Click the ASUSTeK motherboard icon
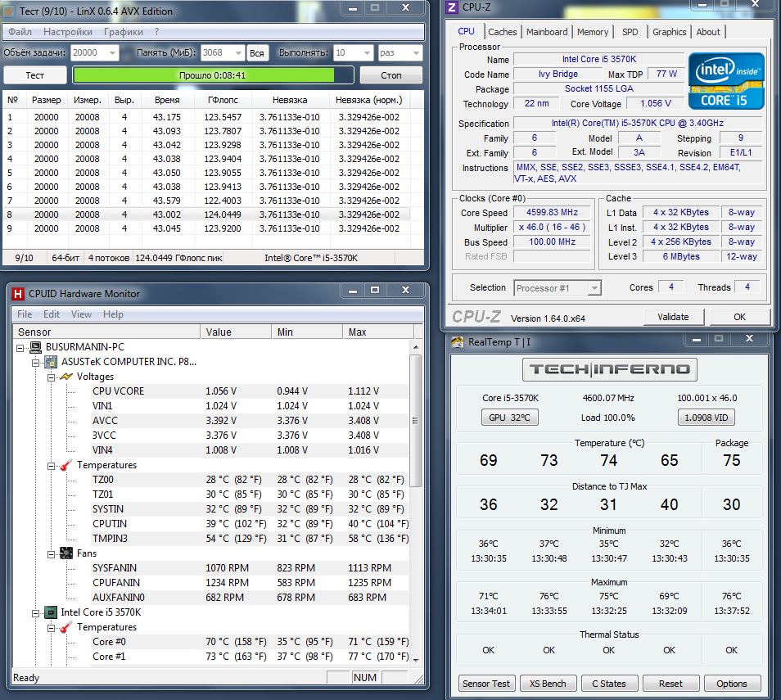This screenshot has width=781, height=700. [x=51, y=362]
